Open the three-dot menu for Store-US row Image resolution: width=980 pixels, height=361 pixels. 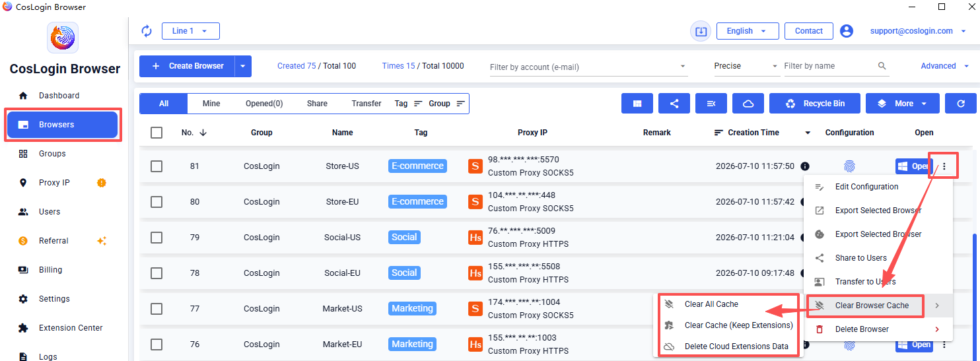(944, 166)
